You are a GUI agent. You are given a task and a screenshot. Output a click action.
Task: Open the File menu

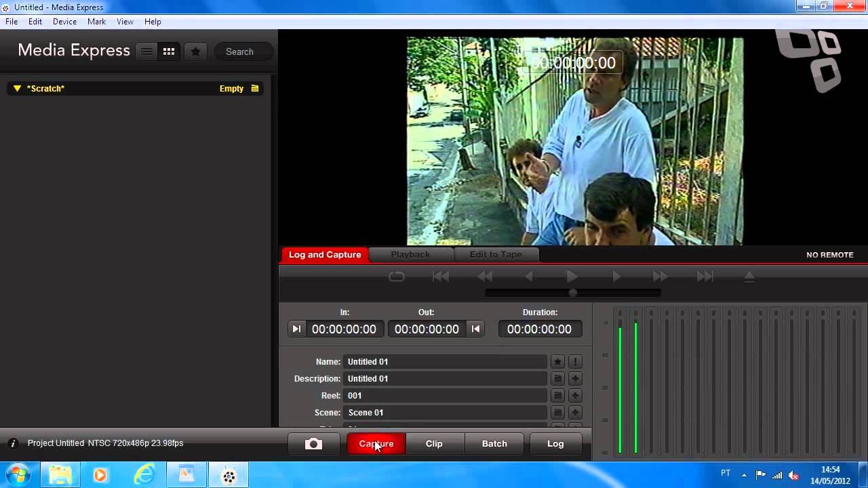pos(12,22)
